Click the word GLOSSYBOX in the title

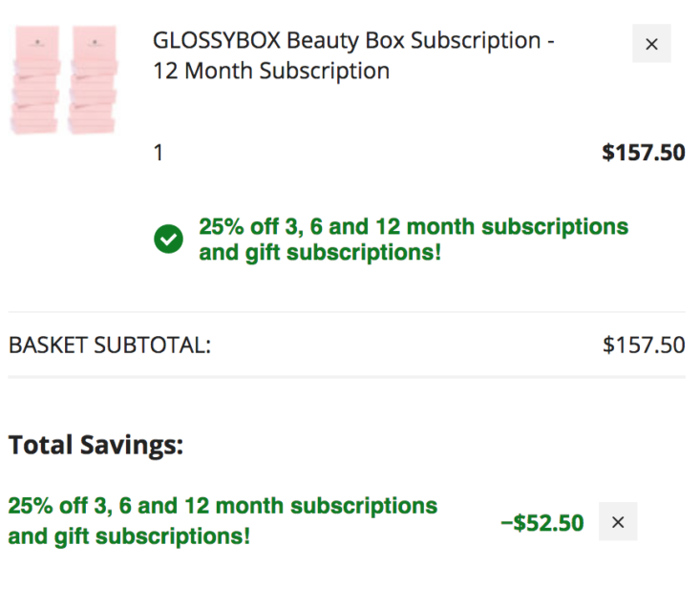217,41
